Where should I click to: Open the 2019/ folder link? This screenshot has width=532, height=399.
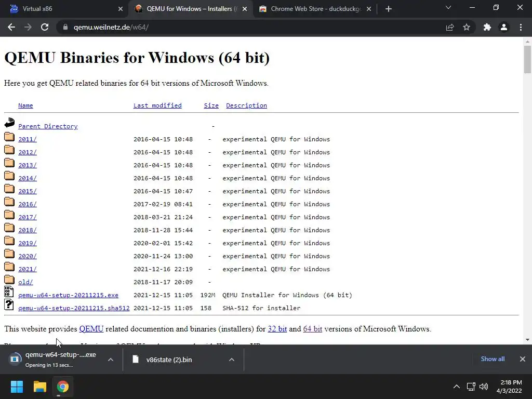(28, 243)
